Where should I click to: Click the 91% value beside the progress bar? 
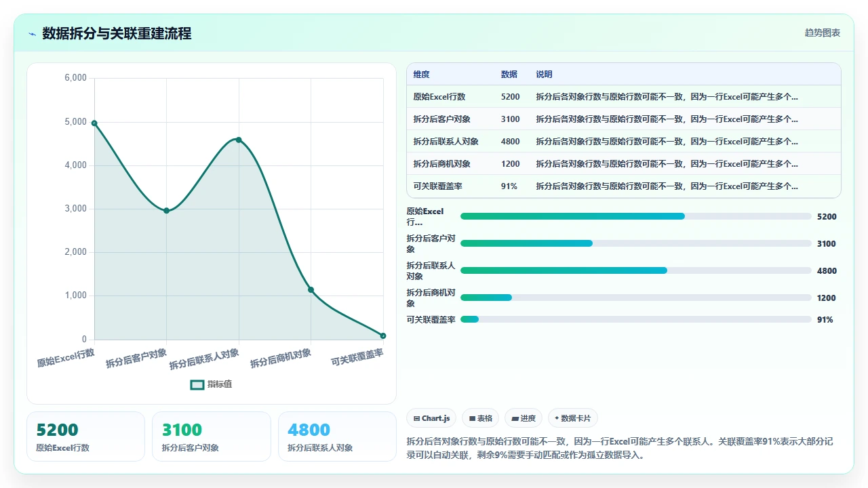click(825, 320)
